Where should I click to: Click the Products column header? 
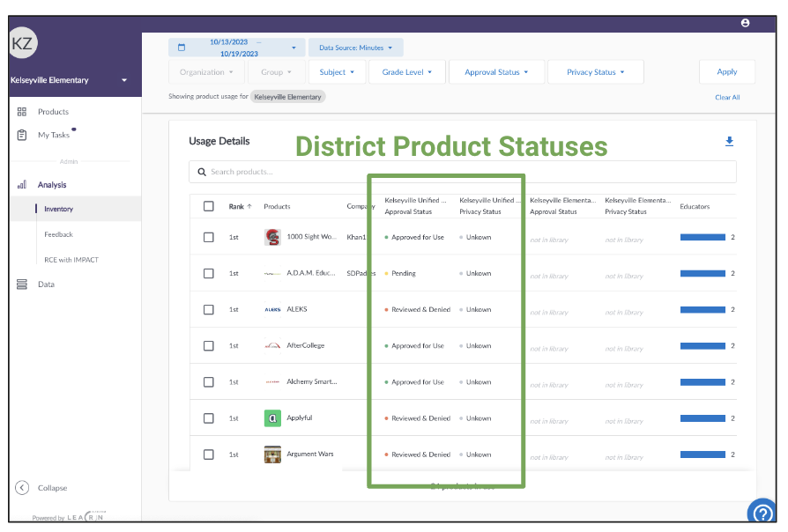click(x=277, y=206)
